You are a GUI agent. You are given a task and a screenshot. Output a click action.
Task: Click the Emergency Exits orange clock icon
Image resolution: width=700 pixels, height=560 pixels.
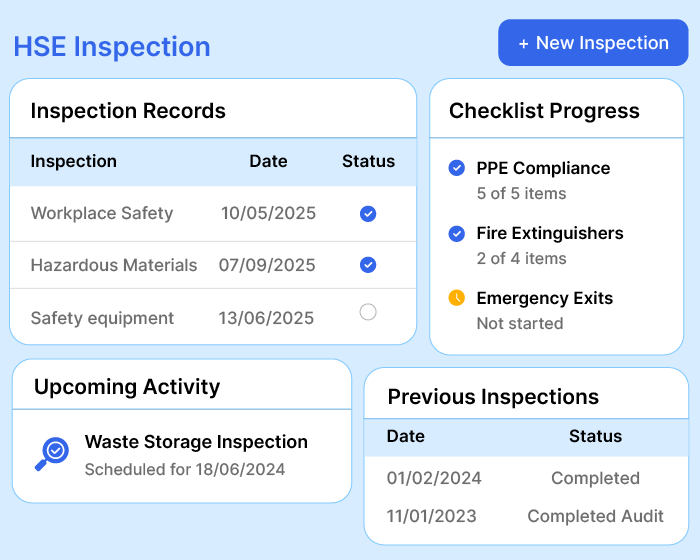click(x=457, y=298)
